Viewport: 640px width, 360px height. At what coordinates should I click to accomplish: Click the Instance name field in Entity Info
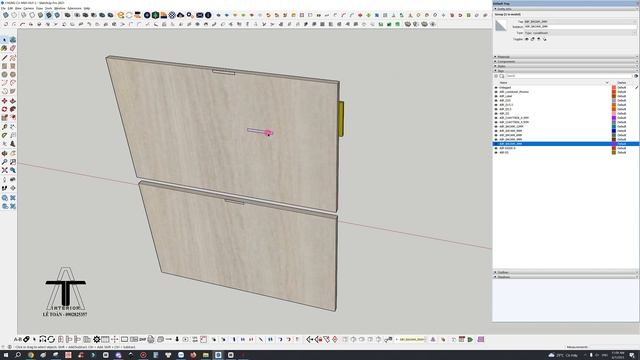[580, 27]
